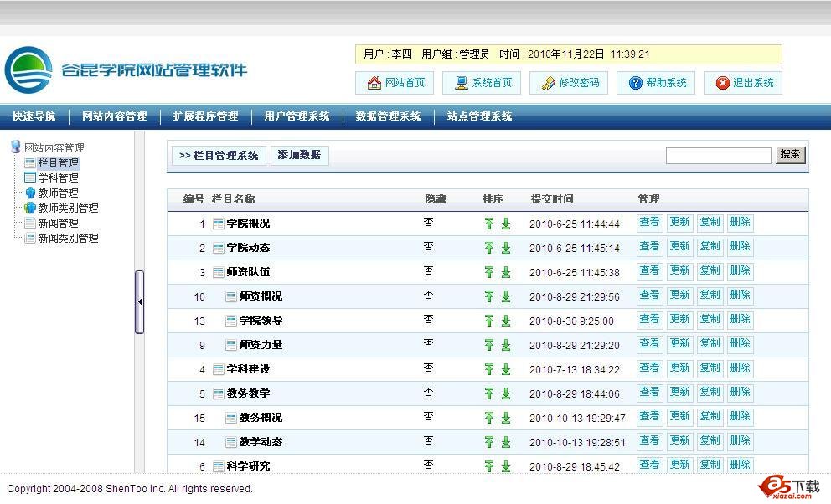831x504 pixels.
Task: Open 教师类别管理 in the left tree
Action: (68, 208)
